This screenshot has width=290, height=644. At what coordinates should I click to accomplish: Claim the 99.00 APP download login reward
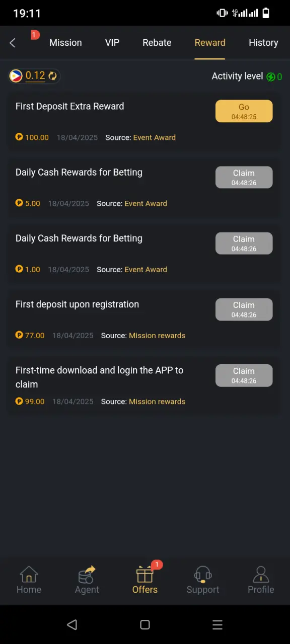point(244,375)
